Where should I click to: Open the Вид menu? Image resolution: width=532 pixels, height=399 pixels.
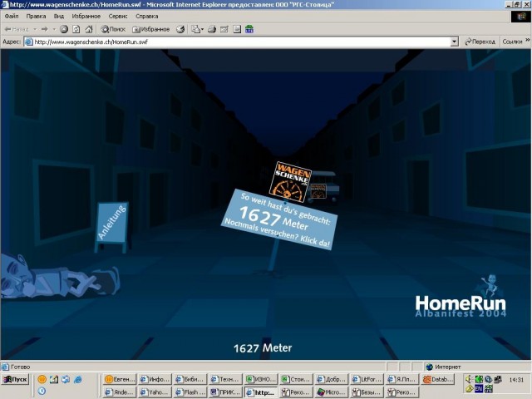click(x=59, y=16)
